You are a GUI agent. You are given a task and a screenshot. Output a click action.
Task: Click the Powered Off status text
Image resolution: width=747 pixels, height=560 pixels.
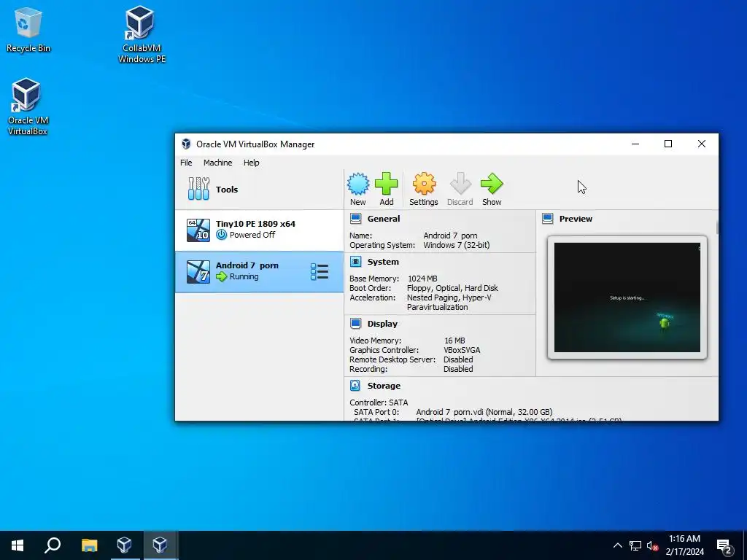pyautogui.click(x=252, y=235)
